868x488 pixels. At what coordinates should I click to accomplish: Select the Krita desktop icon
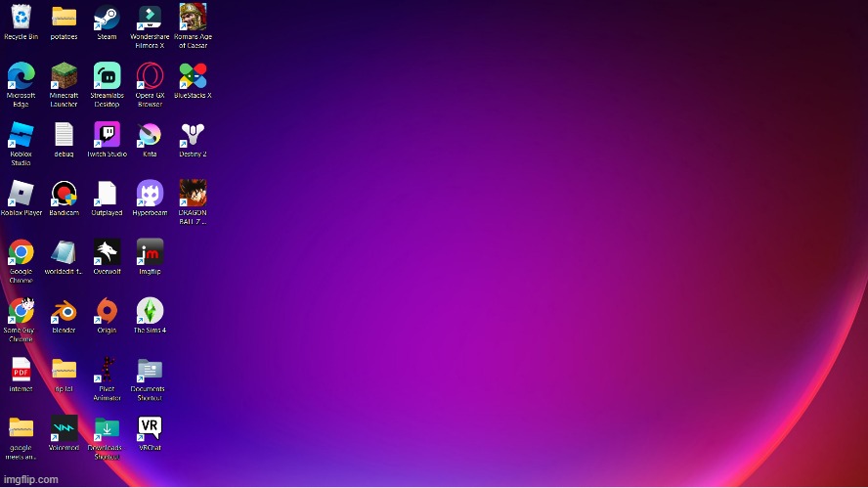pyautogui.click(x=150, y=135)
